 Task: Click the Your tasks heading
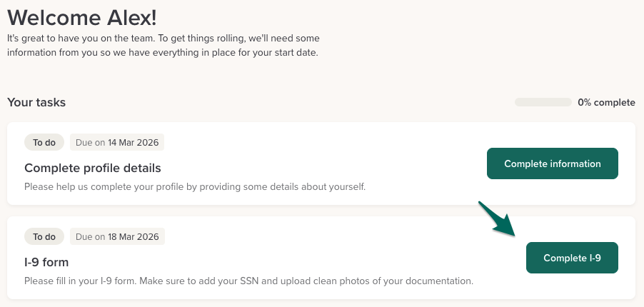click(36, 102)
